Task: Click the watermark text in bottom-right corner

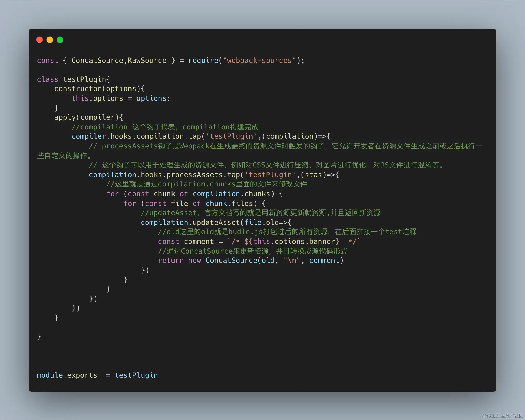Action: tap(502, 415)
